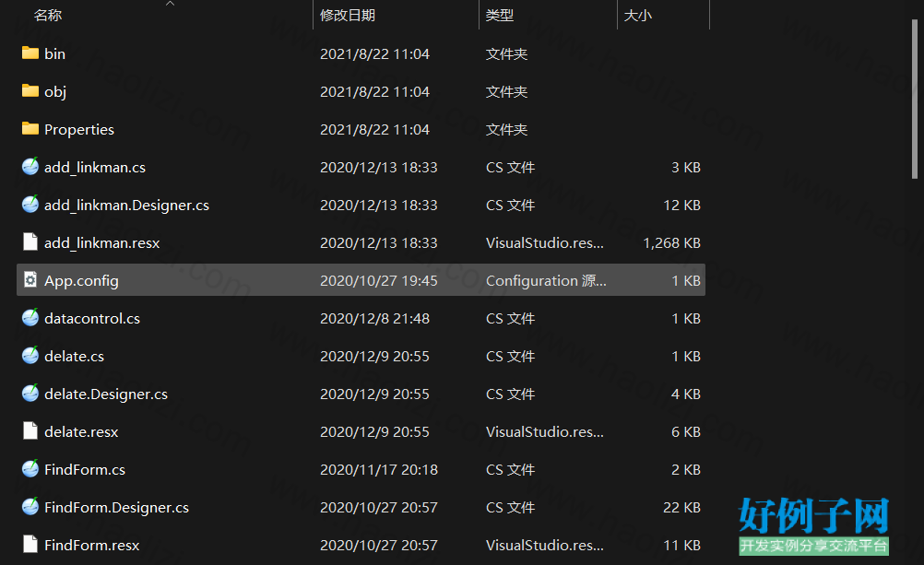The height and width of the screenshot is (565, 924).
Task: Click the FindForm.resx file icon
Action: click(30, 544)
